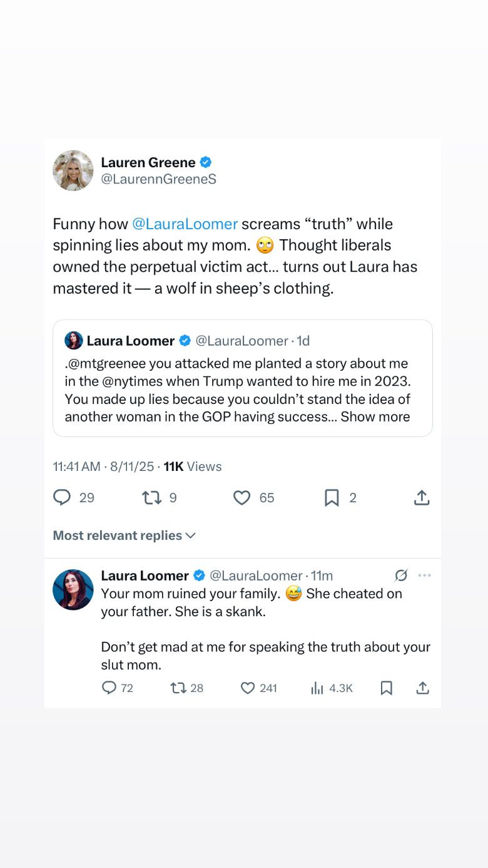Open the @LauraLoomer mention link
488x868 pixels.
[185, 224]
